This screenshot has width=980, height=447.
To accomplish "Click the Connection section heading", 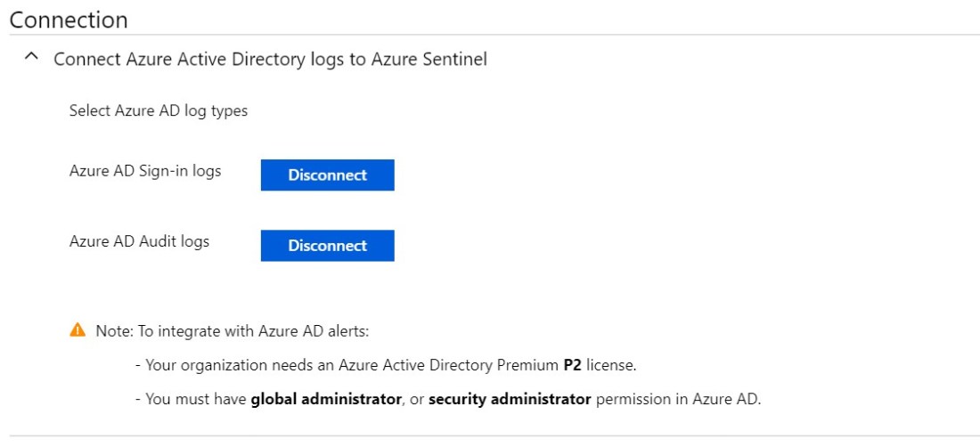I will coord(69,20).
